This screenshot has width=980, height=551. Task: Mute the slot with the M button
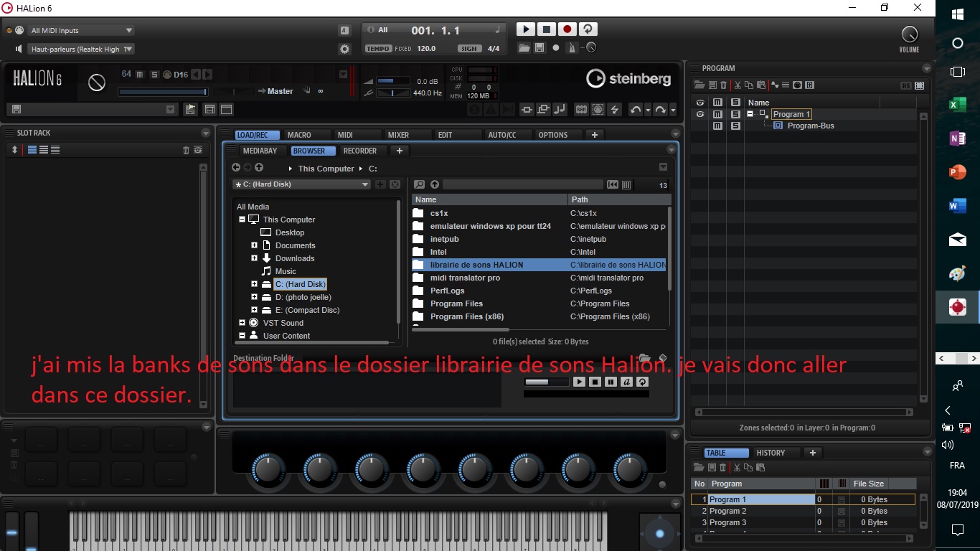[x=139, y=75]
